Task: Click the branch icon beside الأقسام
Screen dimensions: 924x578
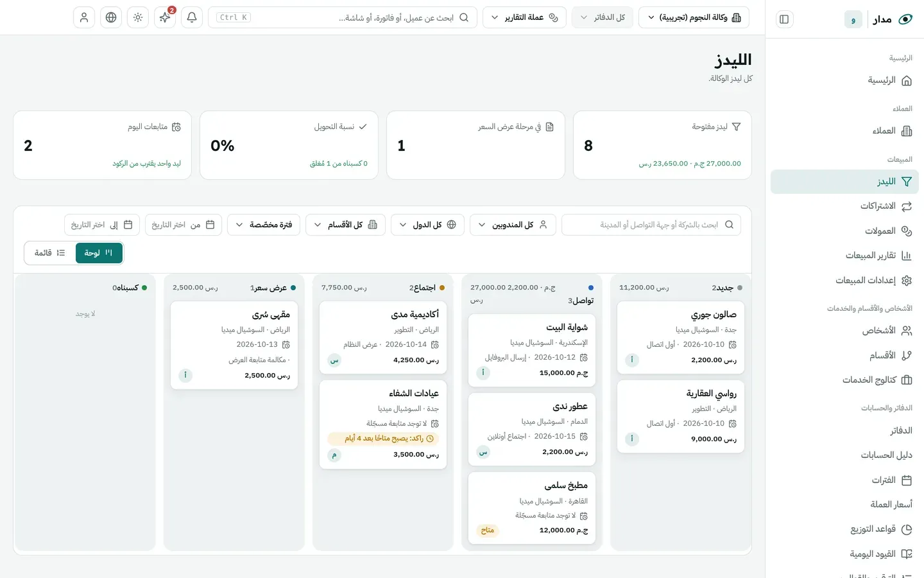Action: (907, 355)
